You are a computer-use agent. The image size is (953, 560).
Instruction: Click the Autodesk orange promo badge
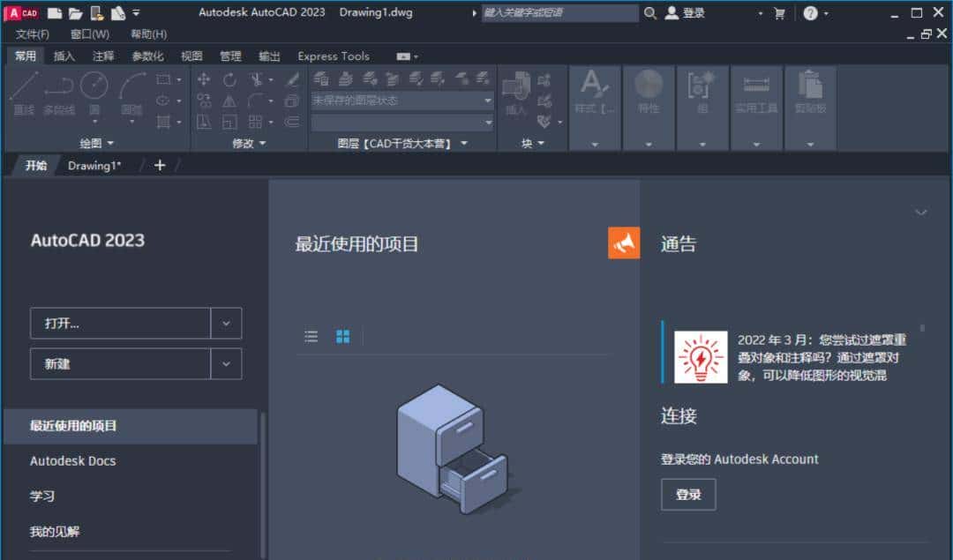(624, 243)
